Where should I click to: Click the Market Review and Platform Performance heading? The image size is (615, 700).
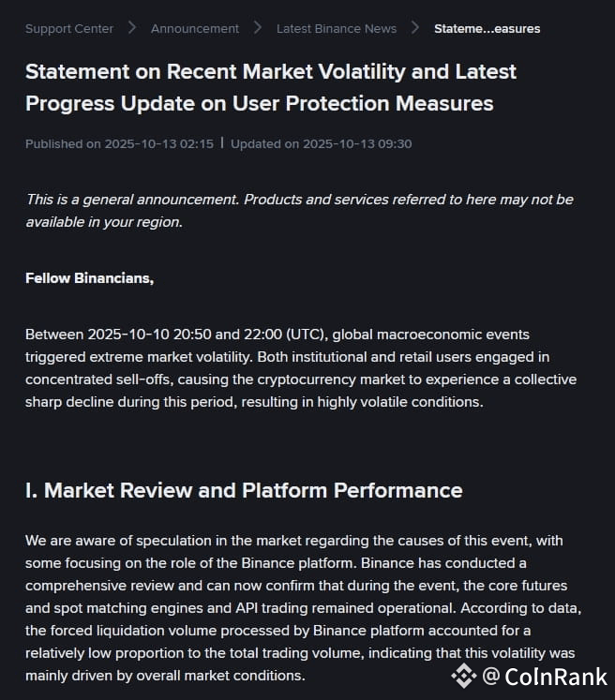(x=244, y=490)
